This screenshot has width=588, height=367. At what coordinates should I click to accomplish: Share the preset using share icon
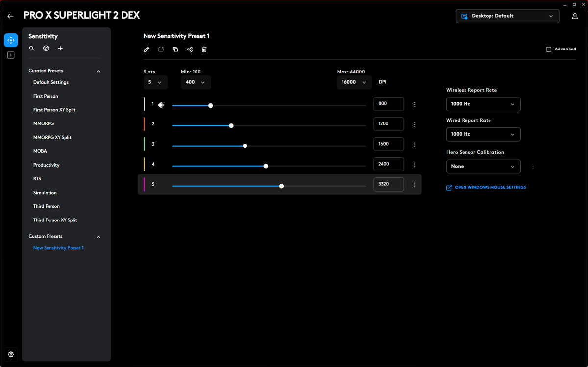click(x=190, y=49)
